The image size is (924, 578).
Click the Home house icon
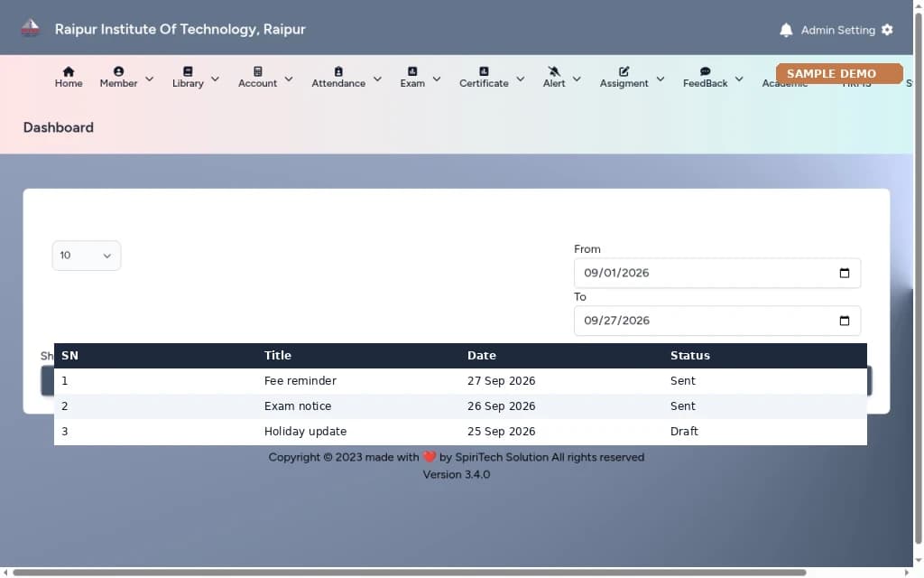point(69,71)
